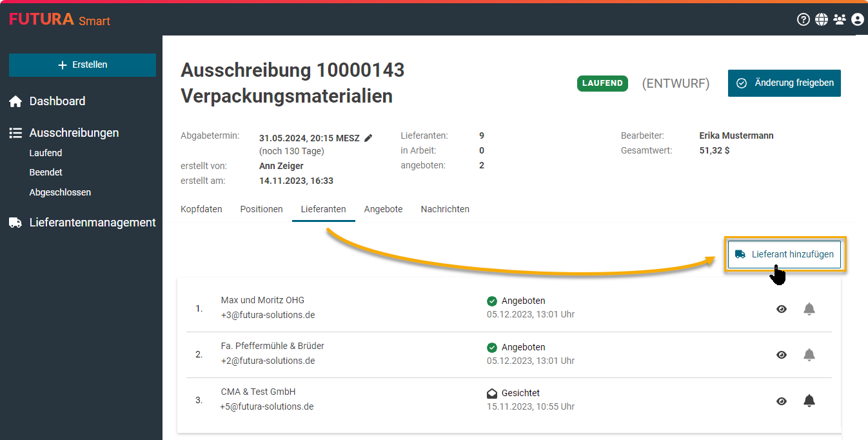This screenshot has height=440, width=868.
Task: Click the globe language icon
Action: point(821,19)
